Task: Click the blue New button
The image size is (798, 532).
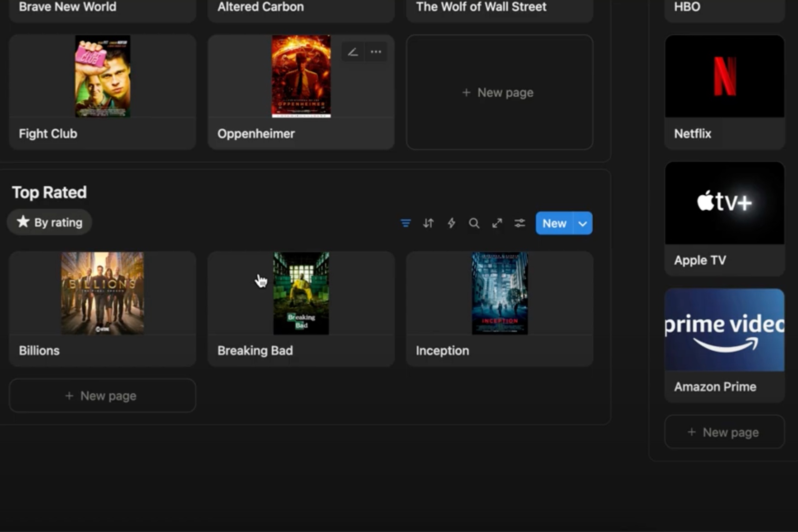Action: [554, 223]
